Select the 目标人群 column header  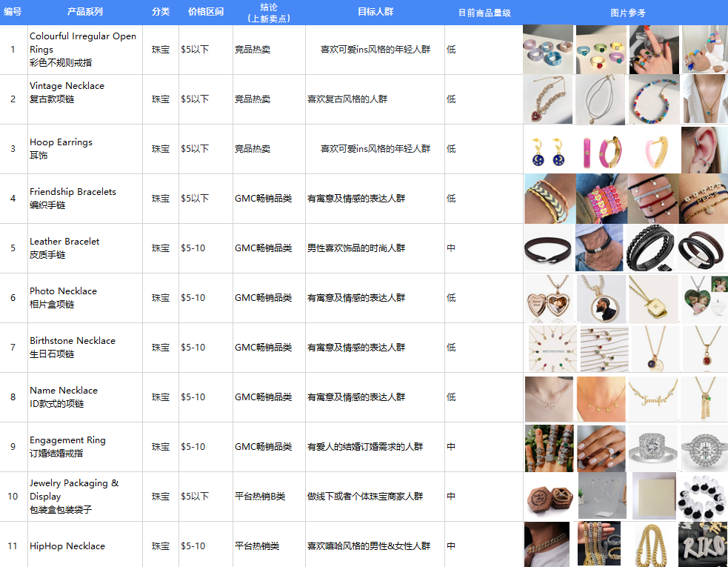pyautogui.click(x=375, y=12)
